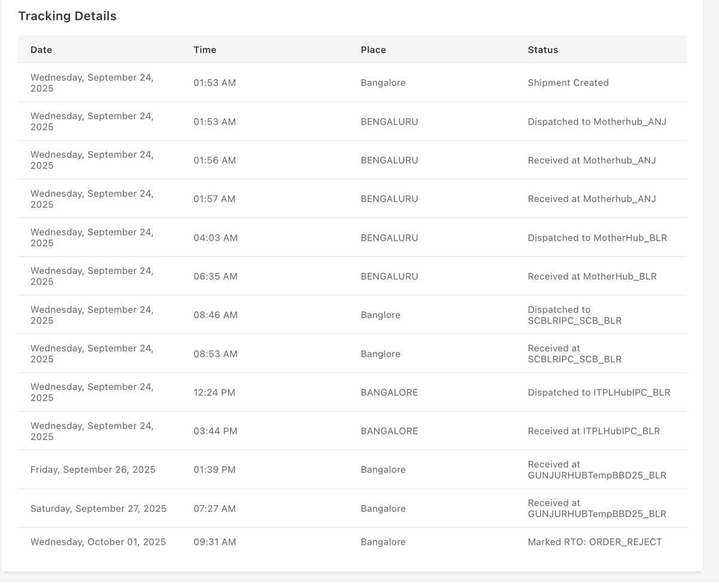Click the Wednesday, October 01, 2025 date

click(x=98, y=542)
